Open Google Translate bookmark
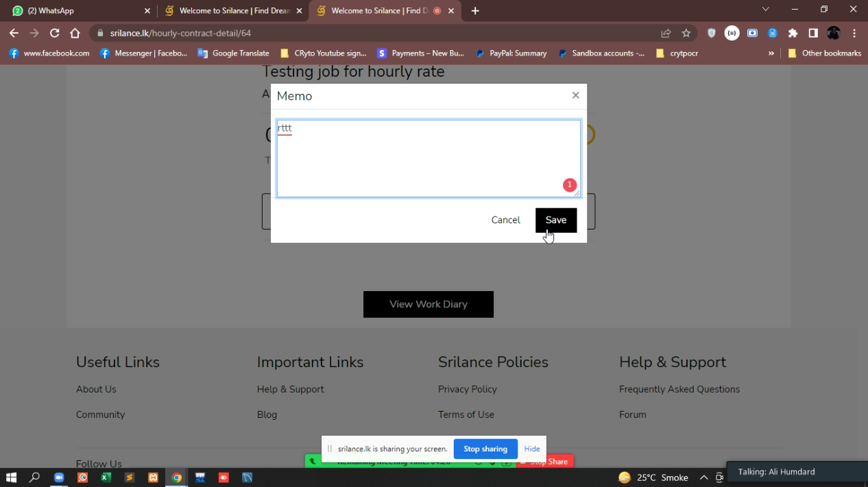The image size is (868, 487). [x=233, y=53]
